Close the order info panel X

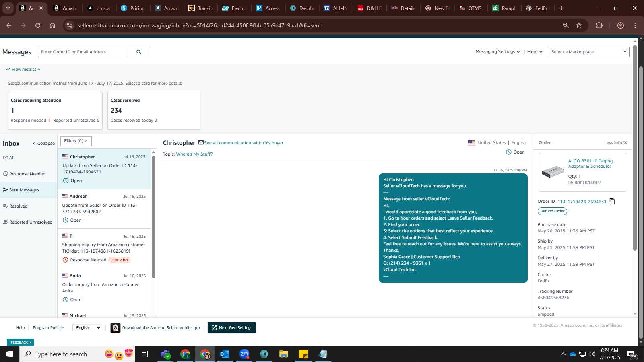coord(625,143)
